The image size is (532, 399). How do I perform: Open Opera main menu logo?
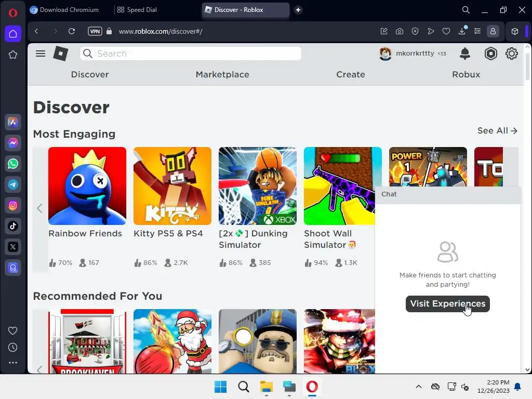[13, 13]
